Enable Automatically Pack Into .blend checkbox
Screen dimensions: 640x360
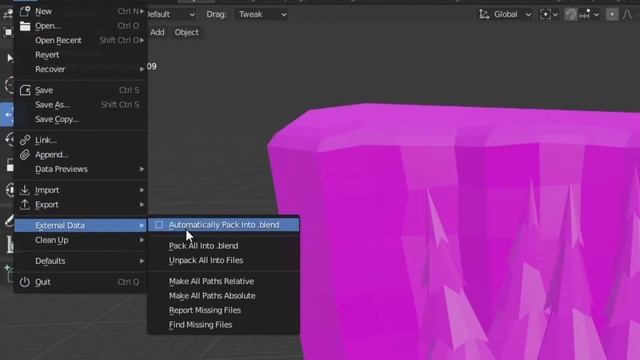(x=159, y=225)
